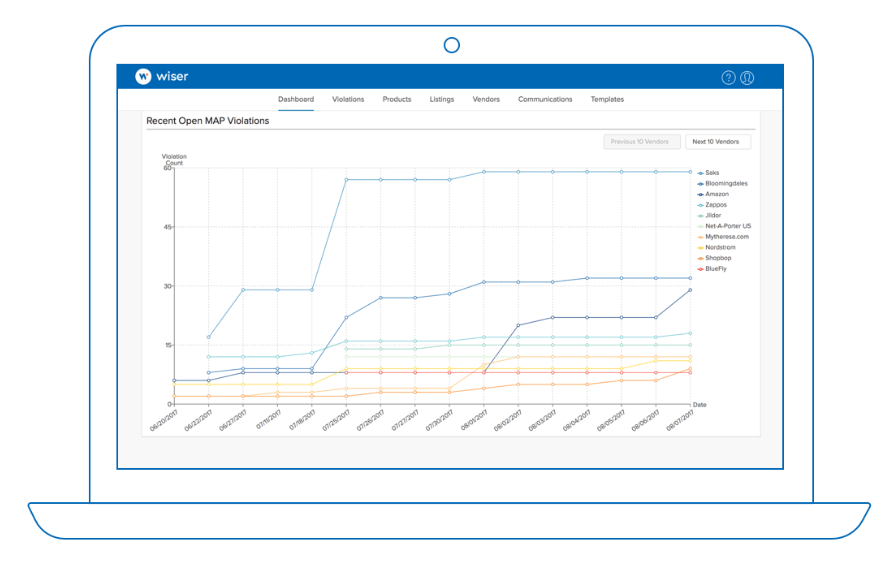887x575 pixels.
Task: Toggle the Net-A-Porter US legend entry
Action: click(x=725, y=226)
